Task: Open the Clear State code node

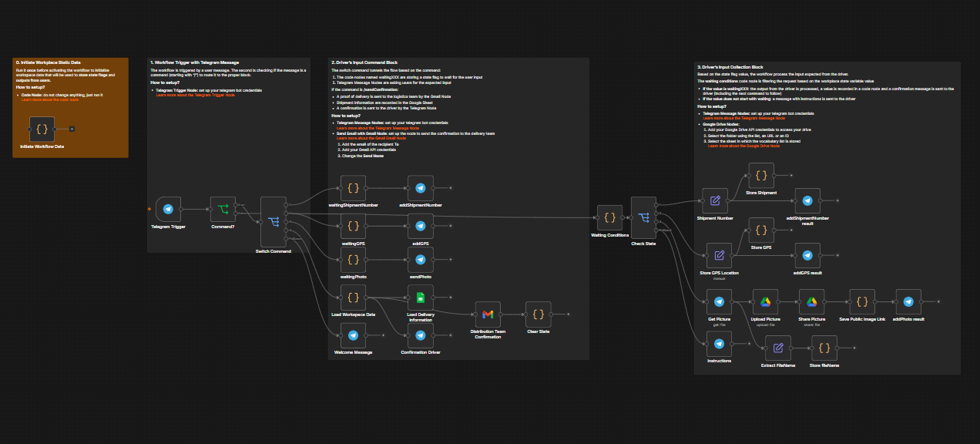Action: pyautogui.click(x=538, y=314)
